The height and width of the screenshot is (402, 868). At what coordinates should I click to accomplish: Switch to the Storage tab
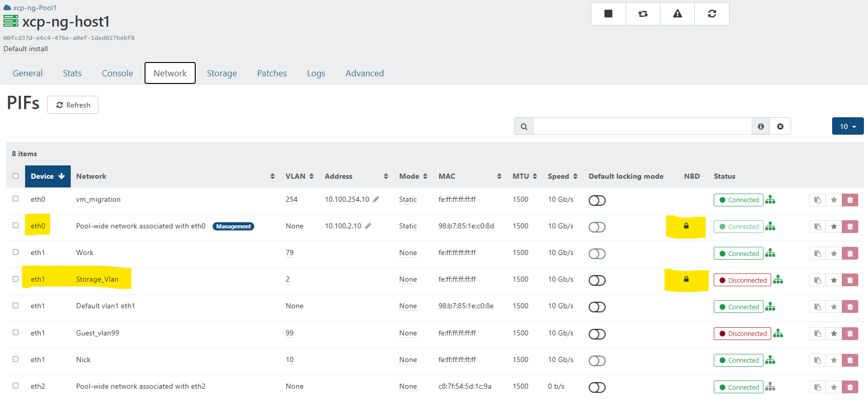click(x=221, y=73)
